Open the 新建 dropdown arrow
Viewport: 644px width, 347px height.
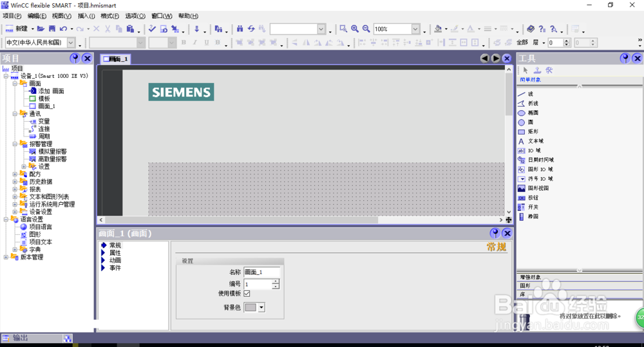(x=32, y=29)
